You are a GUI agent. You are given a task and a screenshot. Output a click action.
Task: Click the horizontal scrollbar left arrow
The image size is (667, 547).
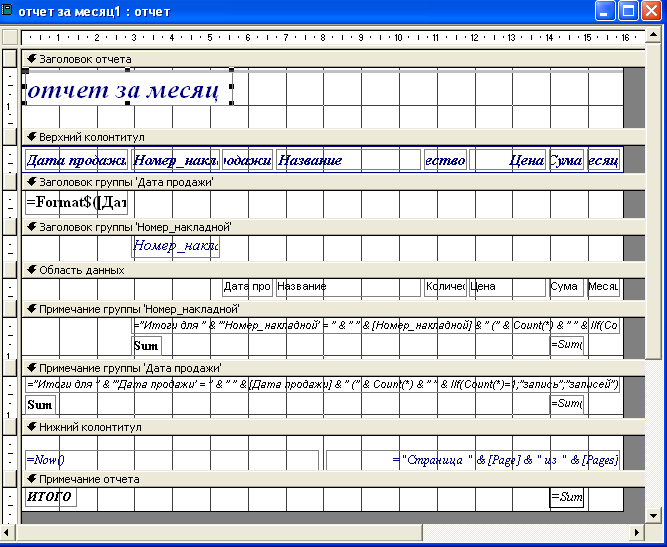[x=7, y=532]
